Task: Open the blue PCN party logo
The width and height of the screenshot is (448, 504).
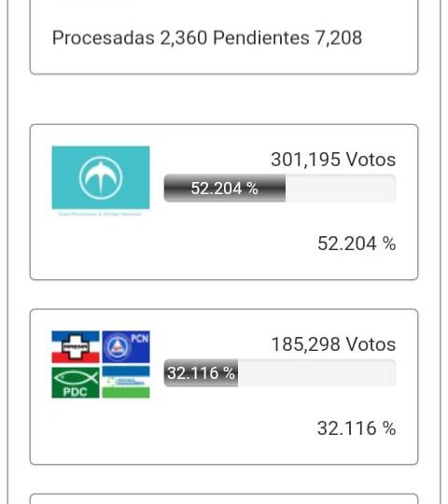Action: [x=126, y=347]
